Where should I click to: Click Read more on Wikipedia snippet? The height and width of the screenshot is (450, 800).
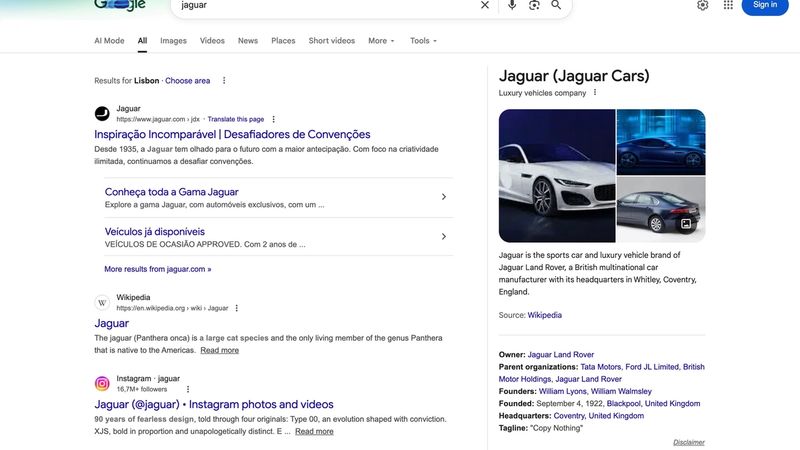[219, 350]
